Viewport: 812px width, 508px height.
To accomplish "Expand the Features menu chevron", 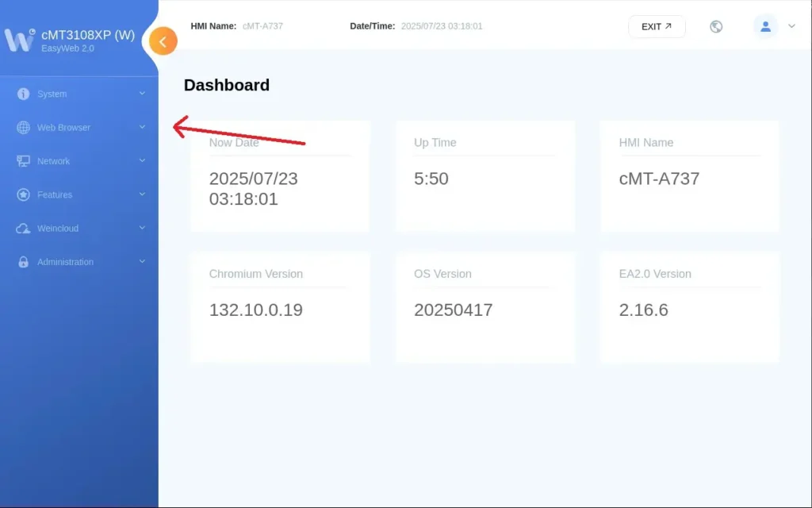I will point(142,194).
